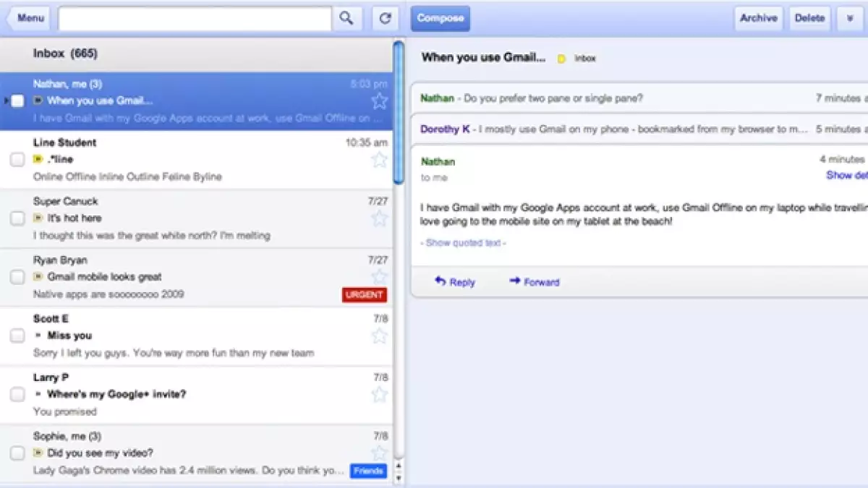
Task: Click the Forward arrow icon
Action: point(515,281)
